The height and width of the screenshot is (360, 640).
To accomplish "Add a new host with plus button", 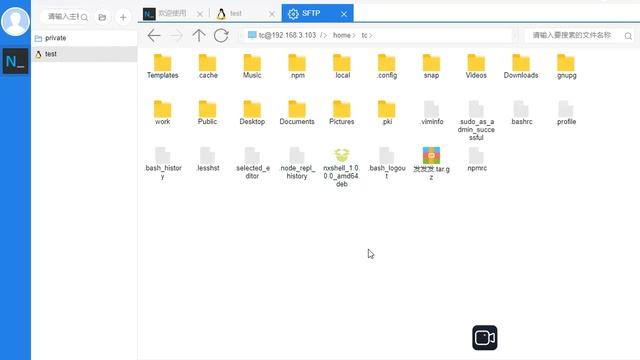I will pyautogui.click(x=123, y=17).
